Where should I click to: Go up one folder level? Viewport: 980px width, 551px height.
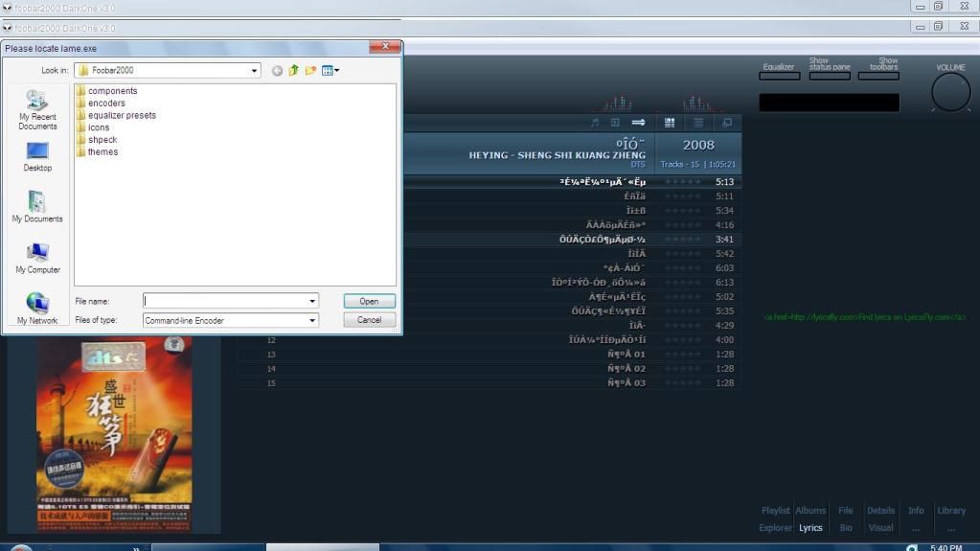pos(294,71)
